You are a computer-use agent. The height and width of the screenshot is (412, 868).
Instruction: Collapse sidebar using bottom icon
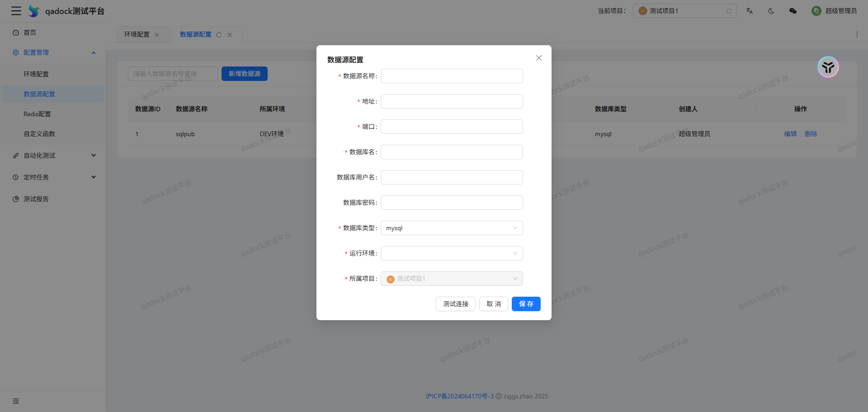point(16,401)
